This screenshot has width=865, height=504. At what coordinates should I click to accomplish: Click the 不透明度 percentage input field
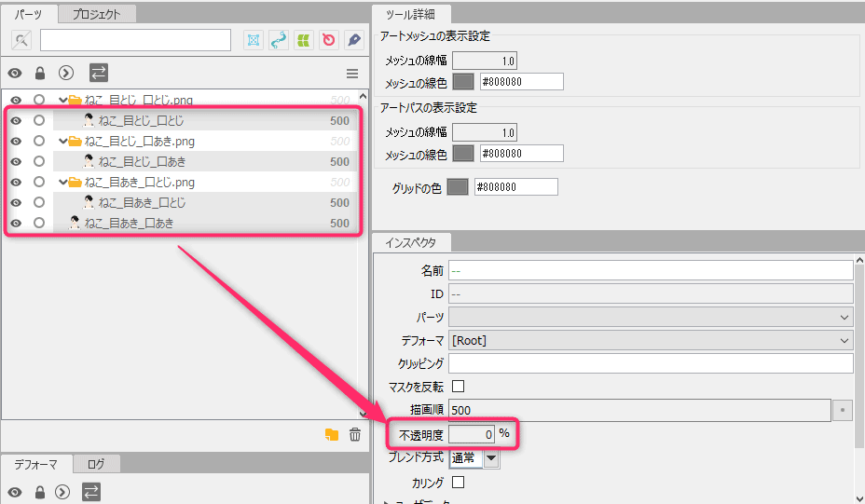point(472,433)
